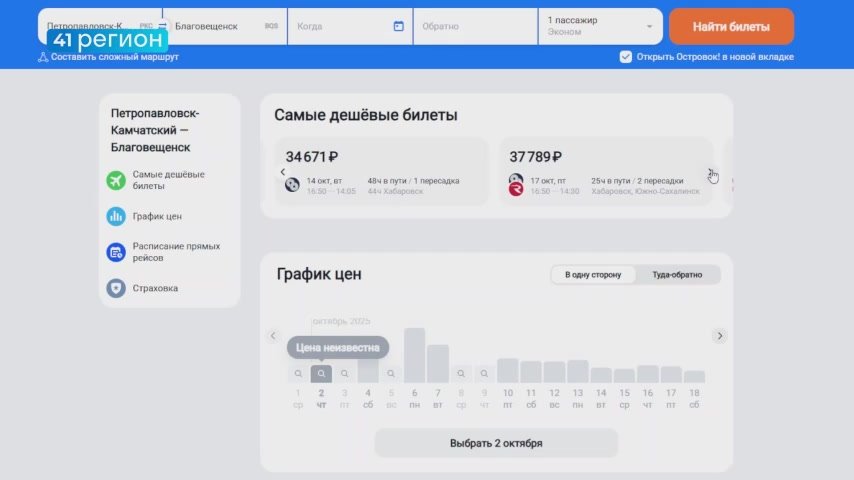Click Выбрать 2 октября button

click(496, 443)
